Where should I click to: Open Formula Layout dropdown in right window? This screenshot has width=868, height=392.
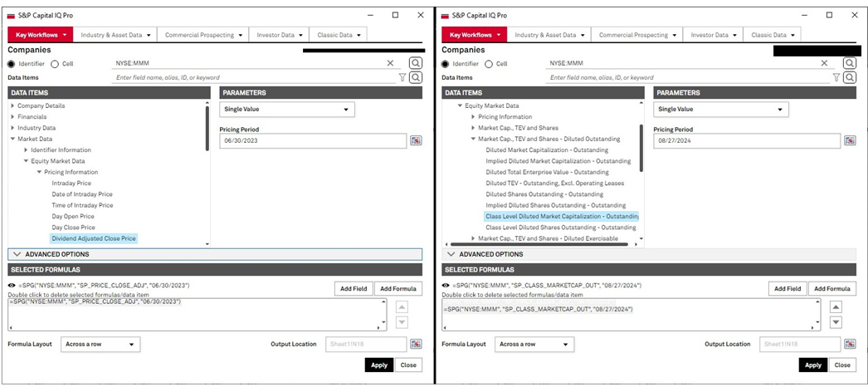pos(534,344)
